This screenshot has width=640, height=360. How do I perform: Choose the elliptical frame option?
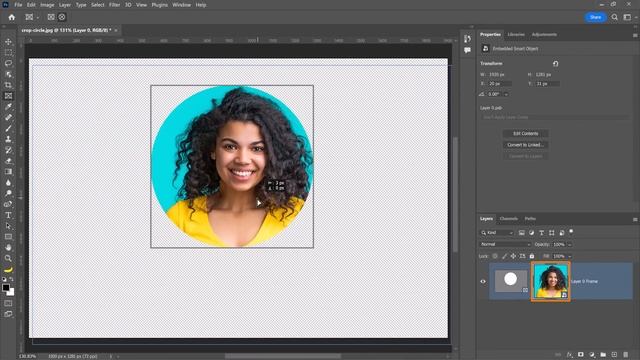click(62, 17)
